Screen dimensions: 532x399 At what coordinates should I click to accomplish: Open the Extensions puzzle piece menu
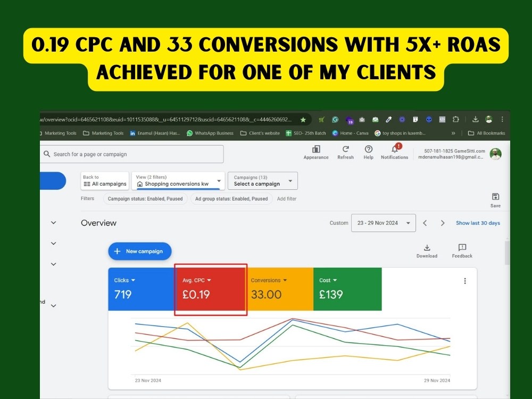click(456, 119)
